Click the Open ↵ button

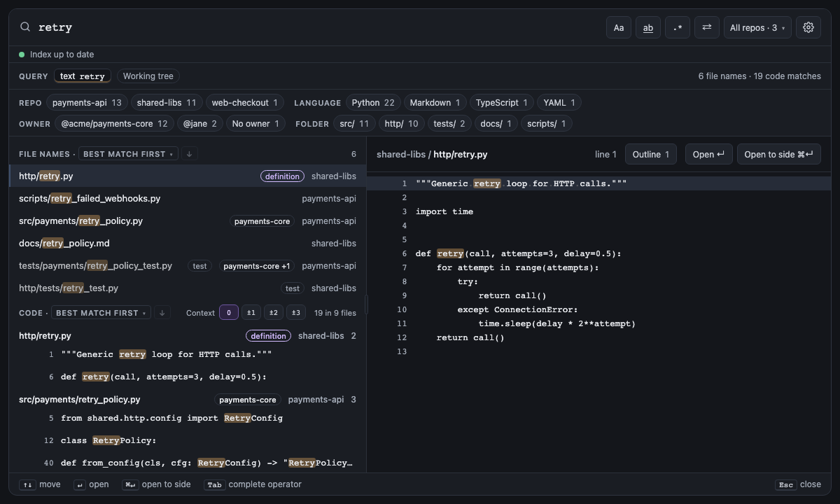point(708,154)
